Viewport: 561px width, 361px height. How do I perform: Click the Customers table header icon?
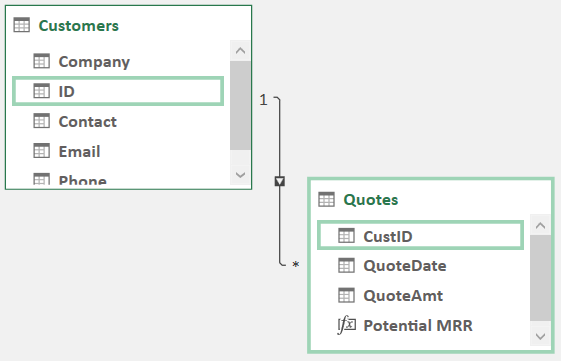(x=21, y=25)
